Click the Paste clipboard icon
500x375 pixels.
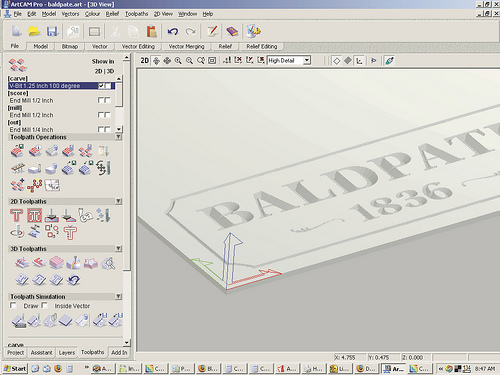point(152,31)
